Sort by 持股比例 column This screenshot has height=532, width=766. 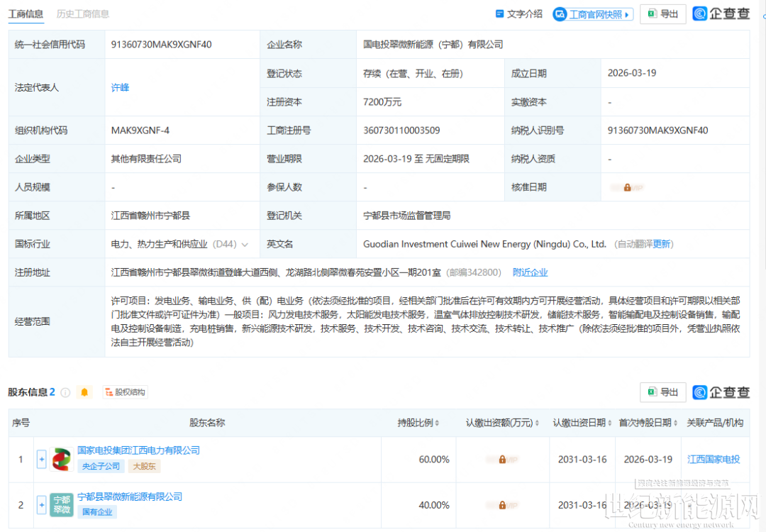coord(418,423)
